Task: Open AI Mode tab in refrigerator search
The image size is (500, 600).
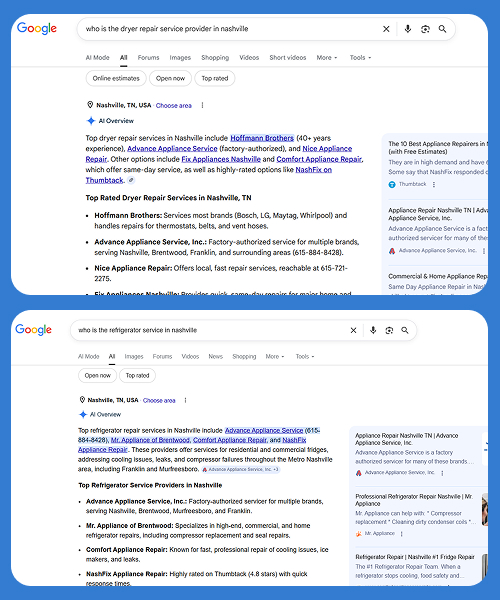Action: [x=88, y=357]
